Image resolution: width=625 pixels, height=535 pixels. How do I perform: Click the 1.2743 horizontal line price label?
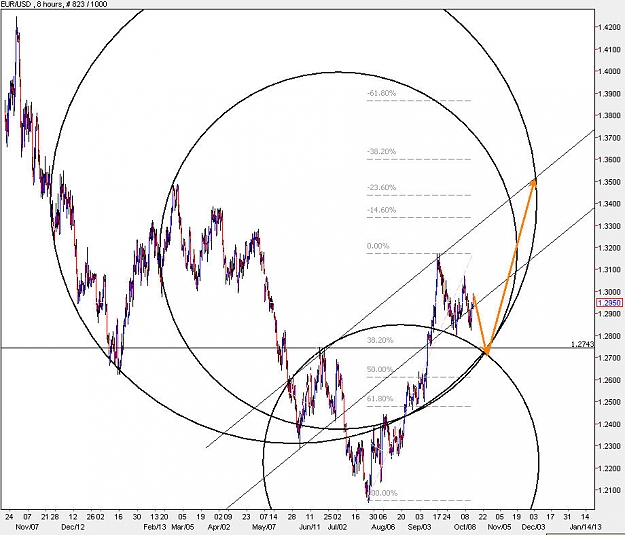(582, 344)
